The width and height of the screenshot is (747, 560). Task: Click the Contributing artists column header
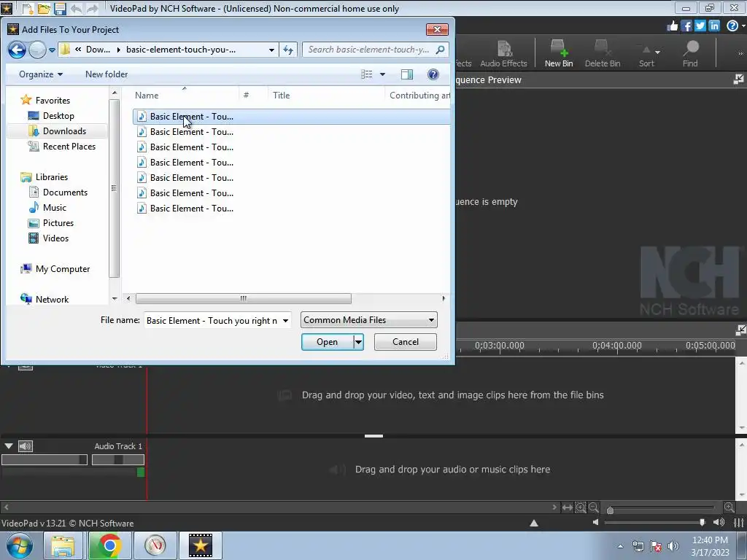pyautogui.click(x=419, y=96)
